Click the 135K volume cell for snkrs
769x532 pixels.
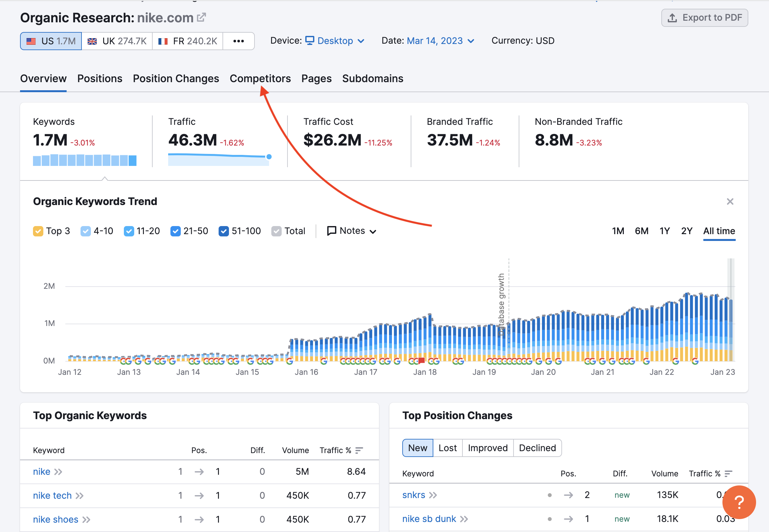coord(667,495)
